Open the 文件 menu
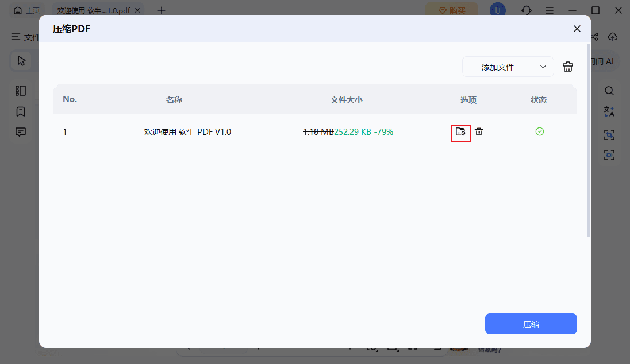The image size is (630, 364). [x=26, y=37]
